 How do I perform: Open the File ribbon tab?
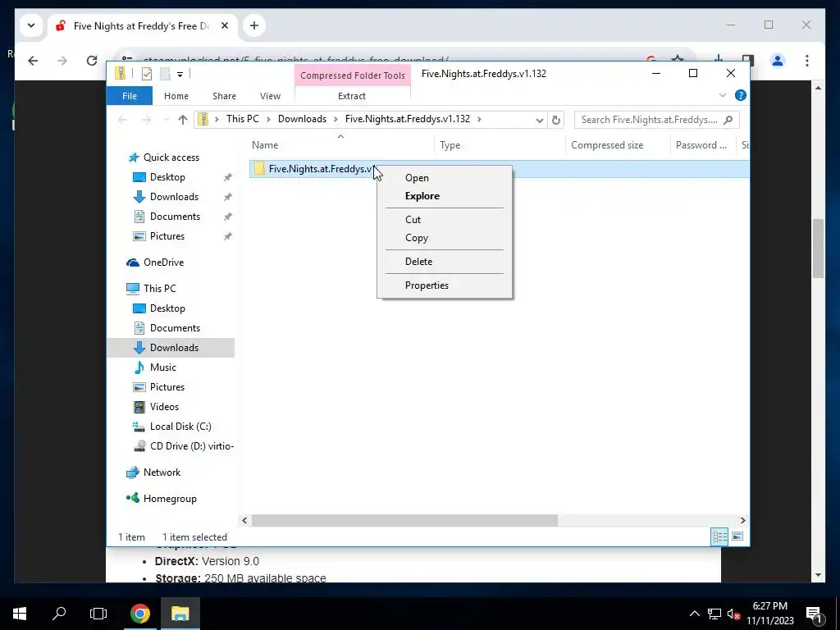tap(130, 96)
